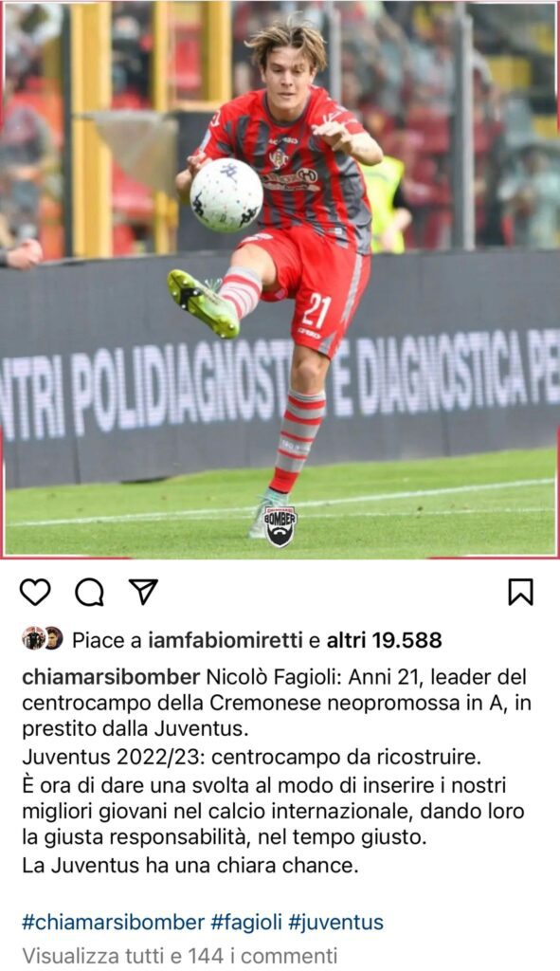This screenshot has width=560, height=971.
Task: Tap the player's green football boot
Action: pos(204,302)
